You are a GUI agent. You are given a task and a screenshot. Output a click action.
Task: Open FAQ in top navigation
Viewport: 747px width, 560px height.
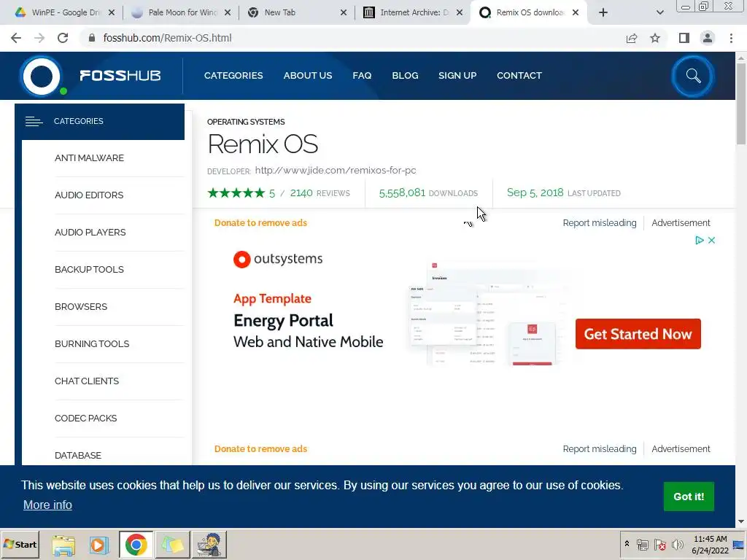[362, 76]
